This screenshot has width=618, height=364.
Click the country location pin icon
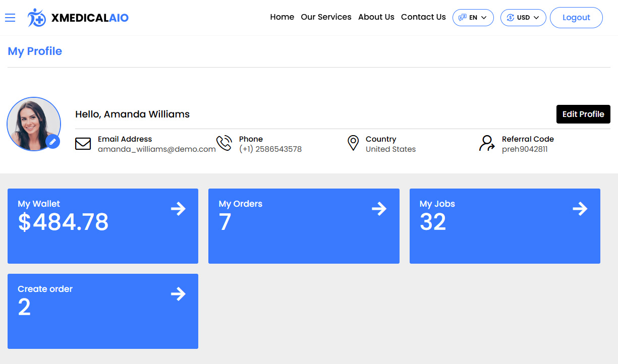(x=353, y=143)
